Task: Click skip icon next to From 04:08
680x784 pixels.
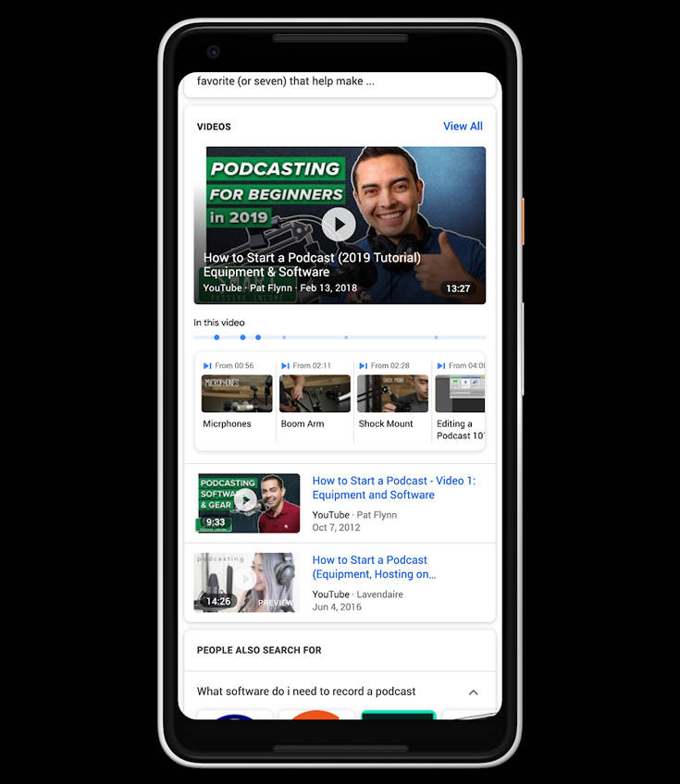Action: 441,366
